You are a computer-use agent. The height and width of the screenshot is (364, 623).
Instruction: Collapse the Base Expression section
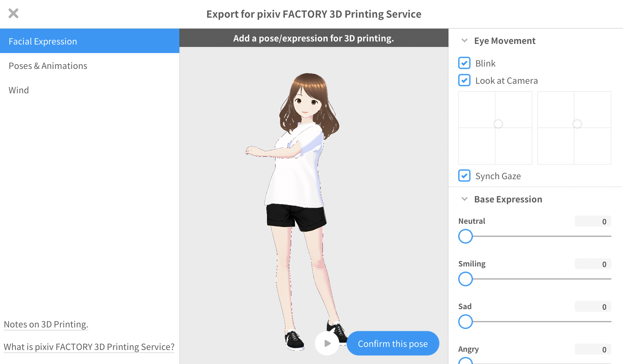click(465, 199)
